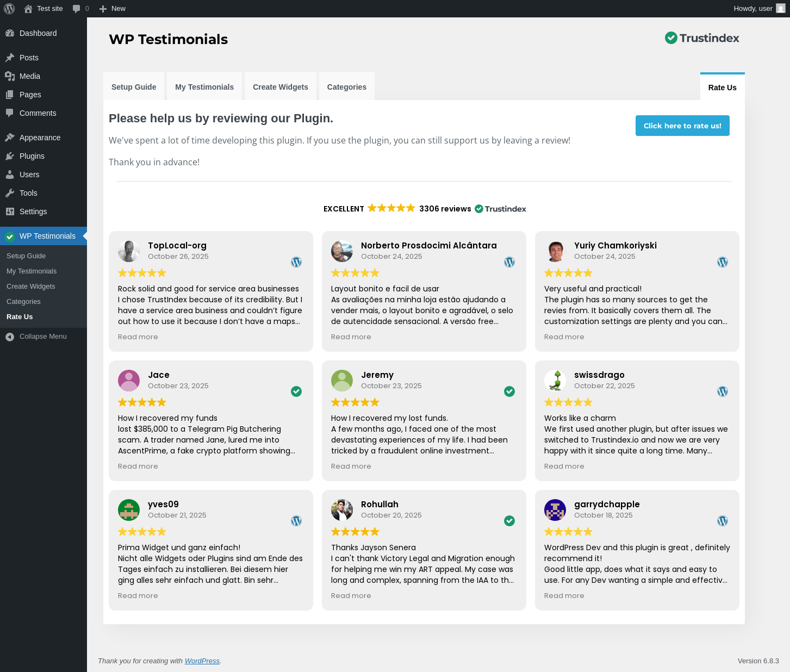The image size is (790, 672).
Task: Read more of Yuriy Chamkoriyski's review
Action: point(564,337)
